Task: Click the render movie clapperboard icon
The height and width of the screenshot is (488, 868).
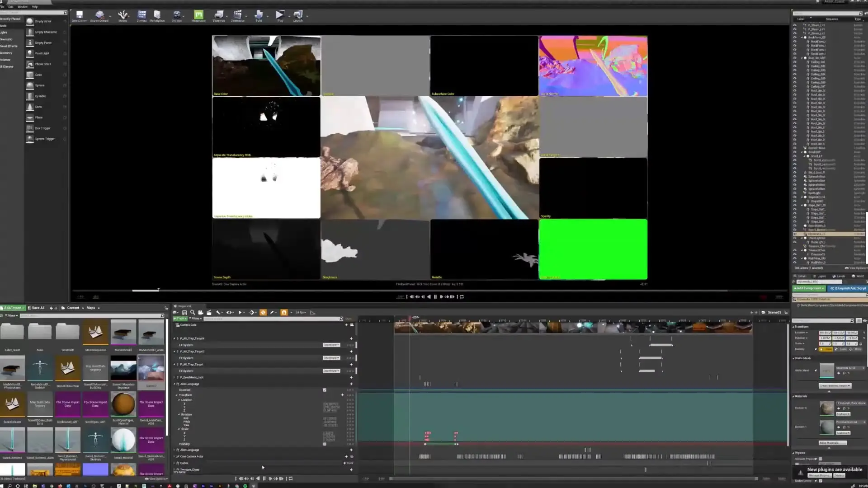Action: [x=209, y=313]
